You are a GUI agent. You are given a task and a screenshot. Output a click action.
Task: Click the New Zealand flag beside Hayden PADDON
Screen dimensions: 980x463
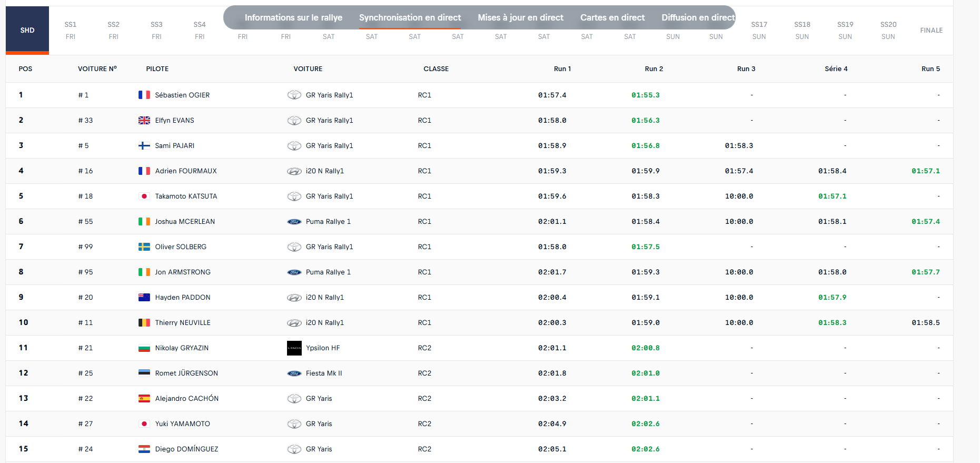point(144,297)
